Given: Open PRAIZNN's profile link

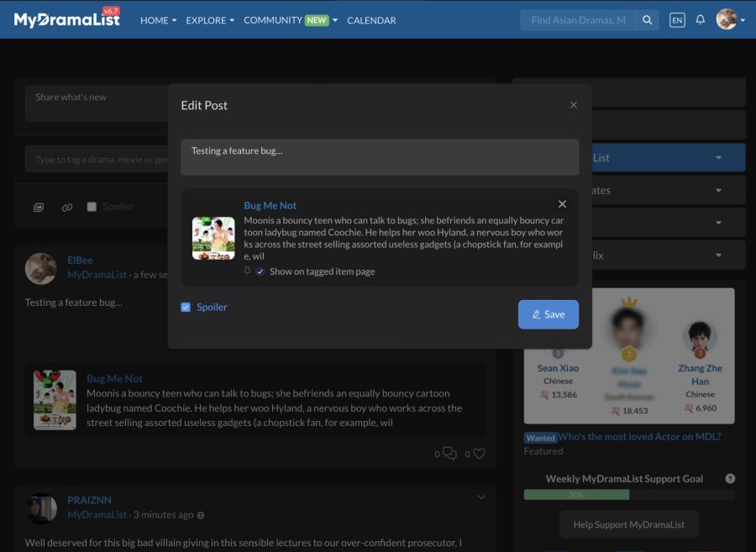Looking at the screenshot, I should coord(89,500).
